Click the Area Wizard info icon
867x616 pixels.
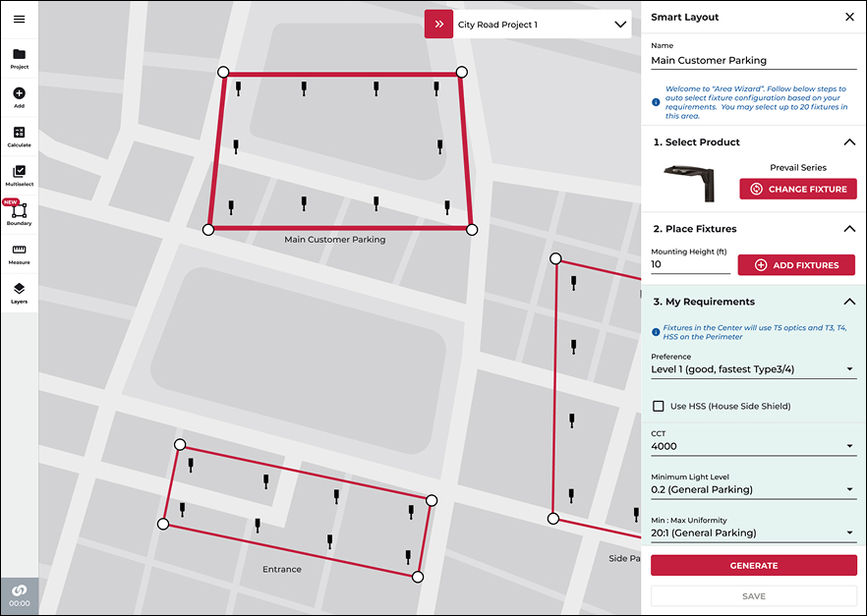[x=656, y=102]
